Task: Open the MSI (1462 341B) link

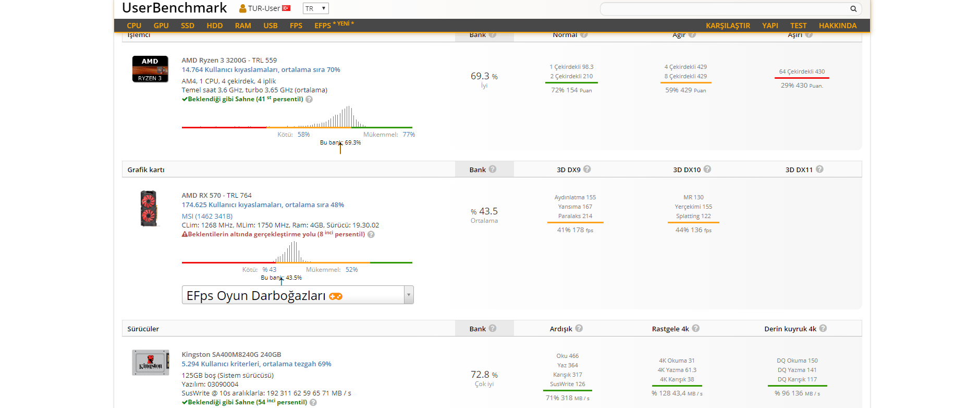Action: point(207,217)
